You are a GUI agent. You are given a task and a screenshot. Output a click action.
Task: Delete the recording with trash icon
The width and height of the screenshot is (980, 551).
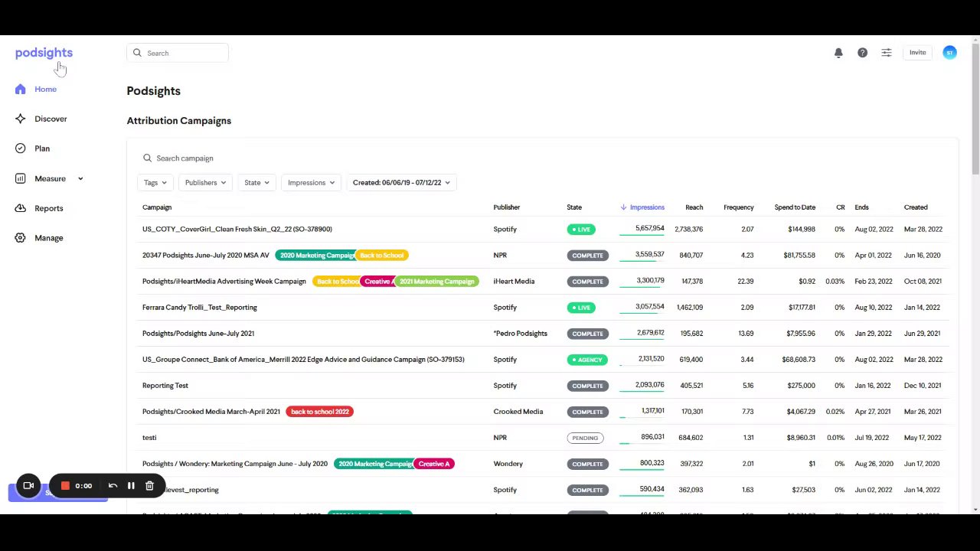coord(149,485)
